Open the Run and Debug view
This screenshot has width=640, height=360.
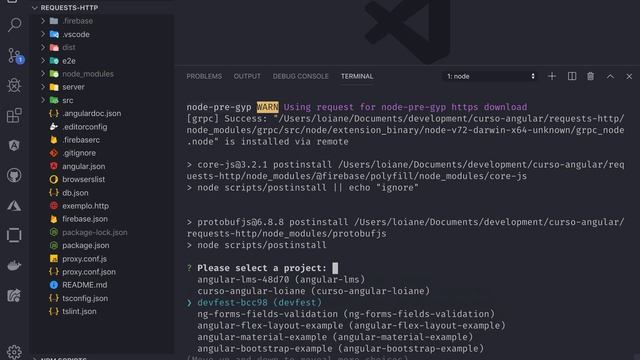click(x=15, y=85)
